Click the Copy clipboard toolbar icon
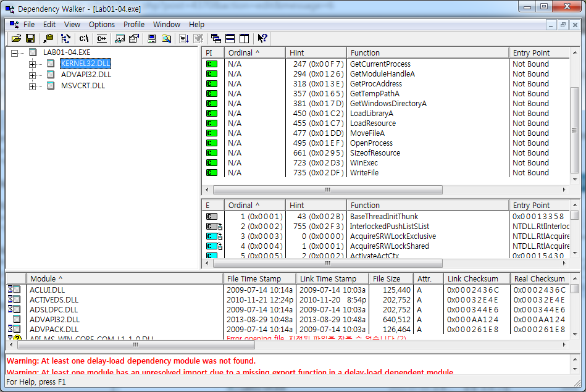 (49, 38)
